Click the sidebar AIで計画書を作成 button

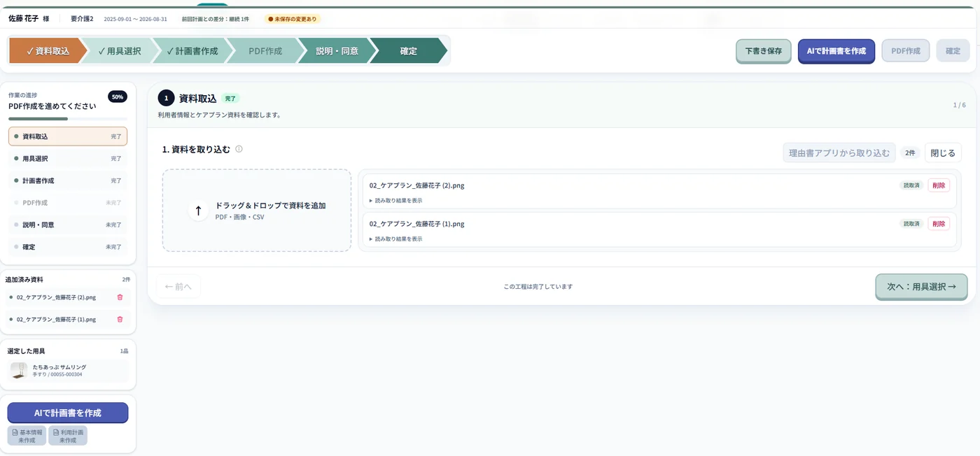68,413
